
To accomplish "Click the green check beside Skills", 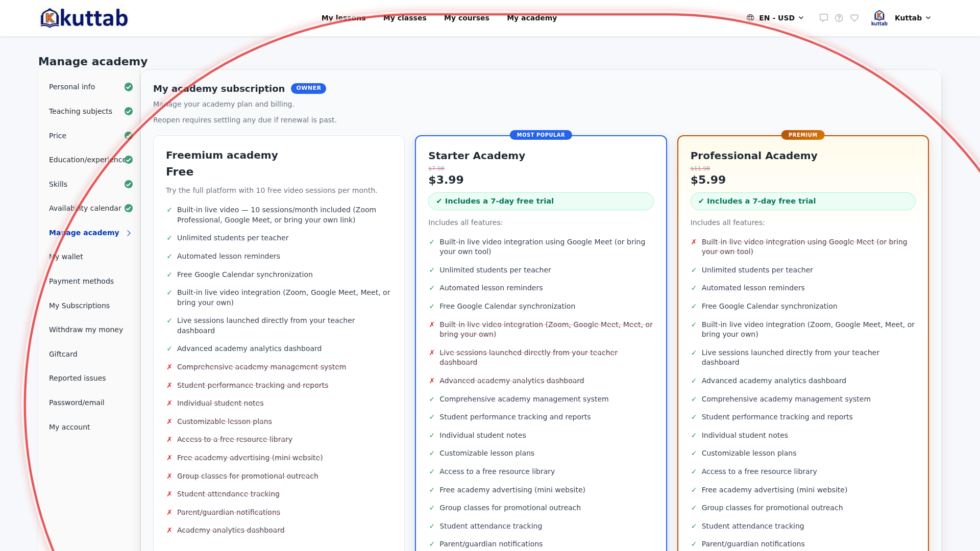I will [129, 184].
